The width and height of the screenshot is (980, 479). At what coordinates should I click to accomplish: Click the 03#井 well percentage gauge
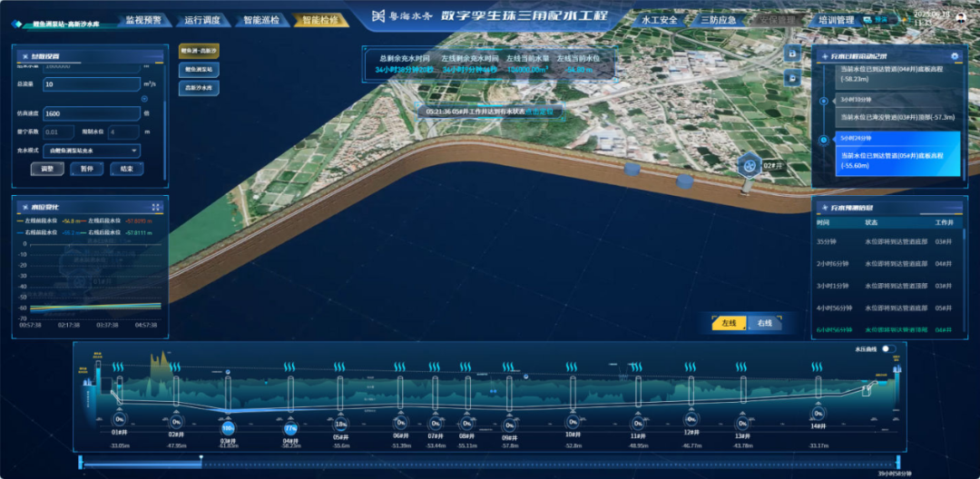pos(228,427)
